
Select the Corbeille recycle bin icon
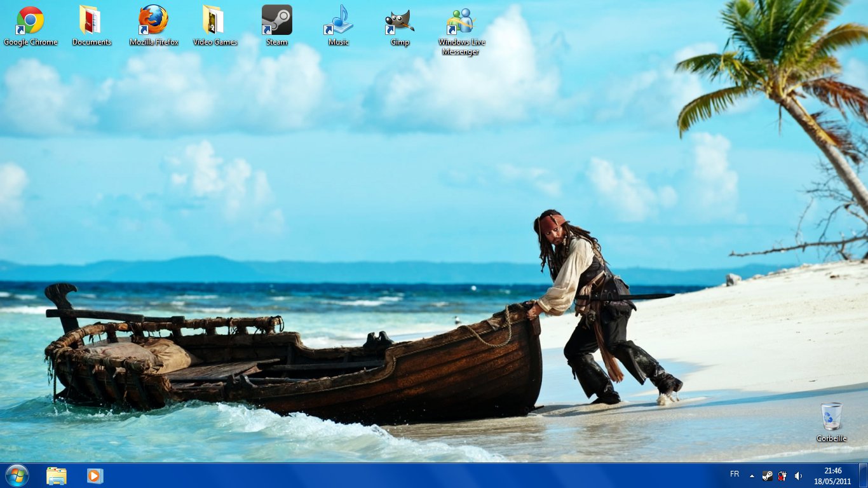pos(831,422)
